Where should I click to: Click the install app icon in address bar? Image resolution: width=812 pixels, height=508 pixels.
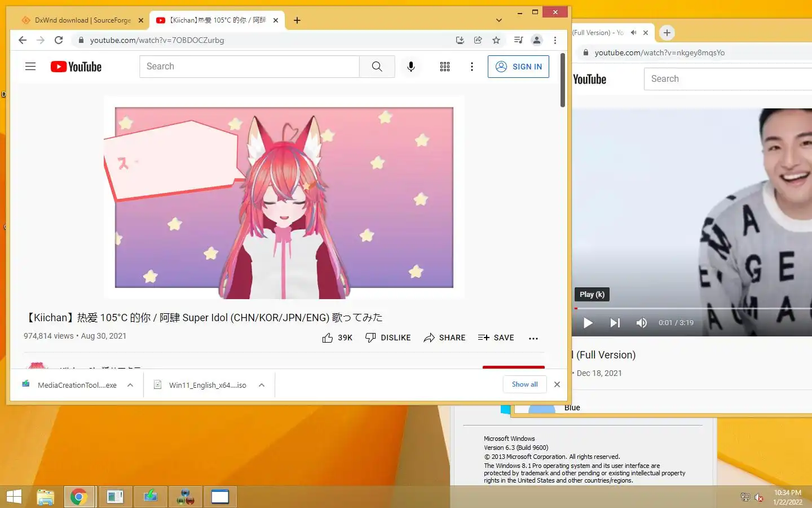pyautogui.click(x=460, y=40)
